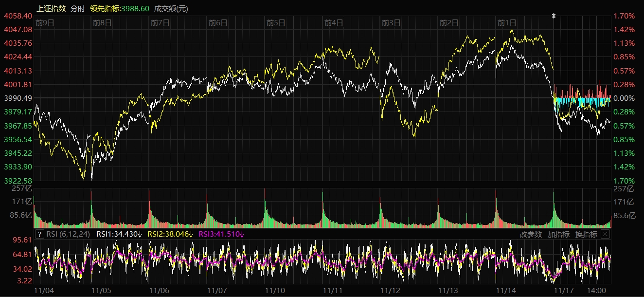Click 加指标 to add an indicator
The height and width of the screenshot is (297, 644).
(x=558, y=234)
